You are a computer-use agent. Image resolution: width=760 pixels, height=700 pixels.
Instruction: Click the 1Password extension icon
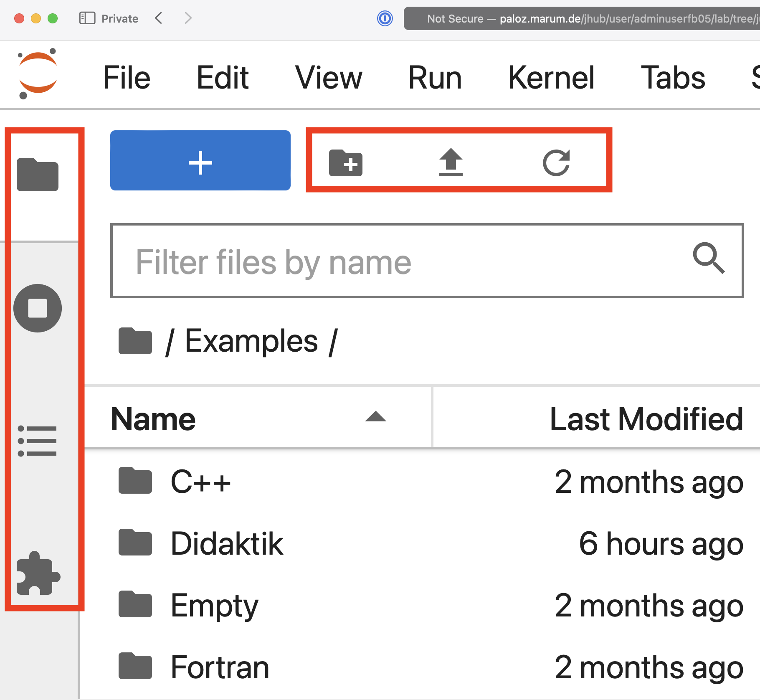[385, 18]
